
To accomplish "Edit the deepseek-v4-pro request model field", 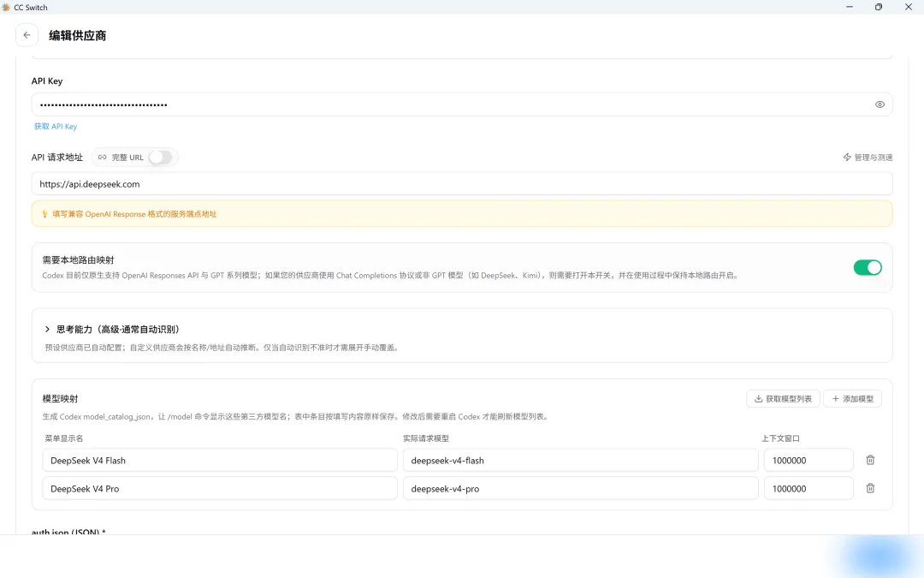I will click(x=580, y=488).
